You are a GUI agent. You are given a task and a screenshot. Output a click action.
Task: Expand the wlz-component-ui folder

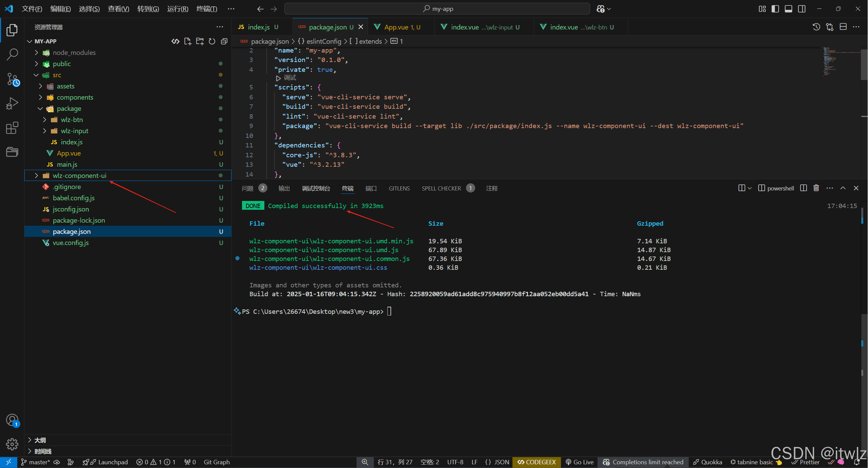pos(79,176)
